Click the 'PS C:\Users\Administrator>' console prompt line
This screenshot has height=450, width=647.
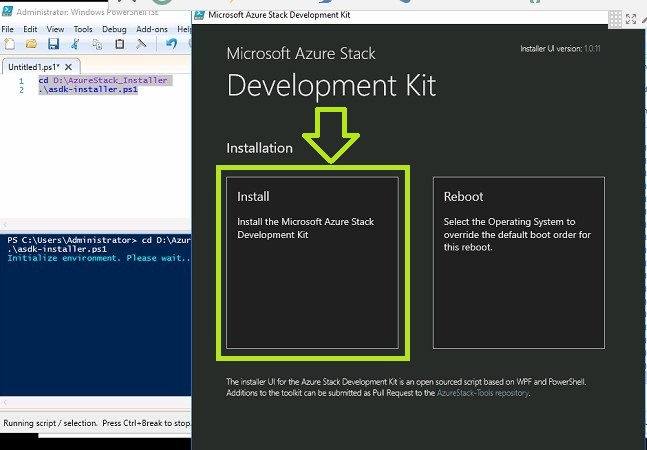pyautogui.click(x=99, y=240)
